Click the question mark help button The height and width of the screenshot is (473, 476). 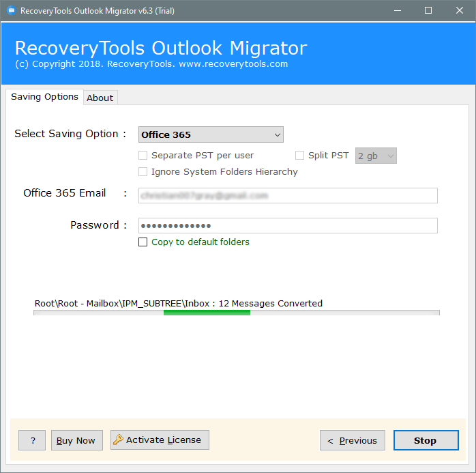pos(32,440)
